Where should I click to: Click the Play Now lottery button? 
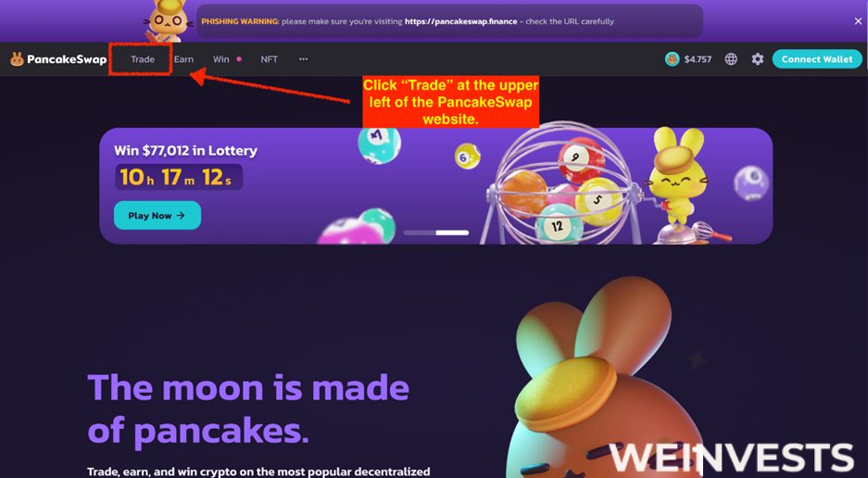157,216
